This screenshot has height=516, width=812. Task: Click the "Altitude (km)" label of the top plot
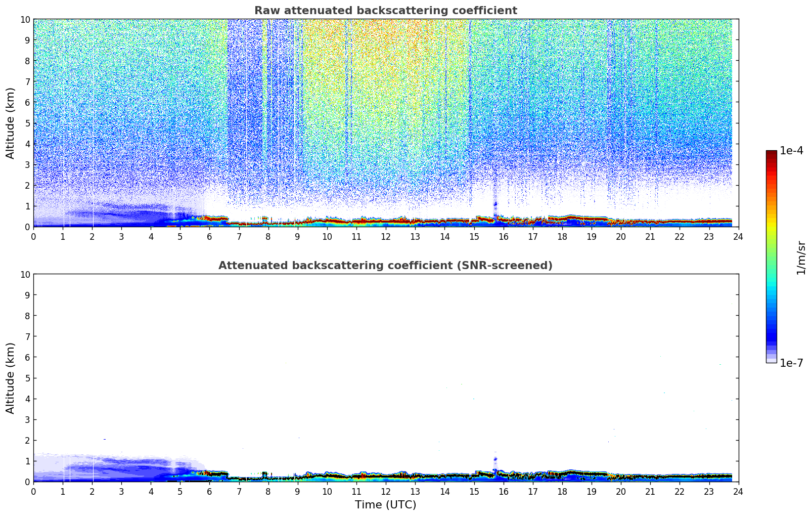pyautogui.click(x=11, y=123)
